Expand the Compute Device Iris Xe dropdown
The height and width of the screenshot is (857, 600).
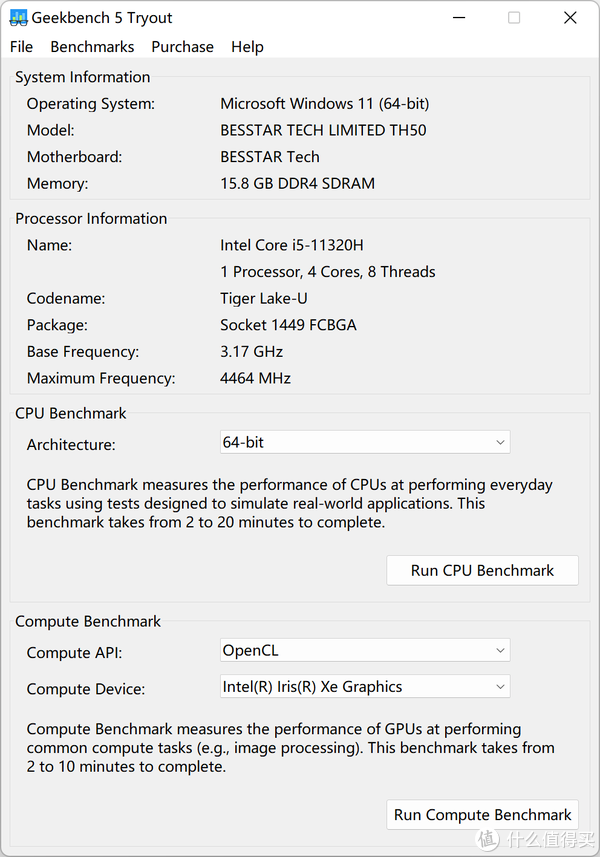[364, 687]
